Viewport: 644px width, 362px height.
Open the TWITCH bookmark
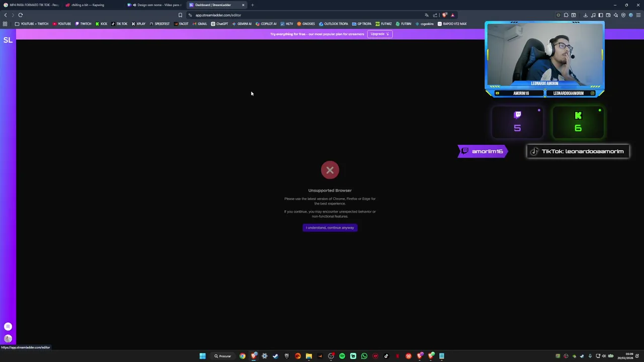pos(84,24)
